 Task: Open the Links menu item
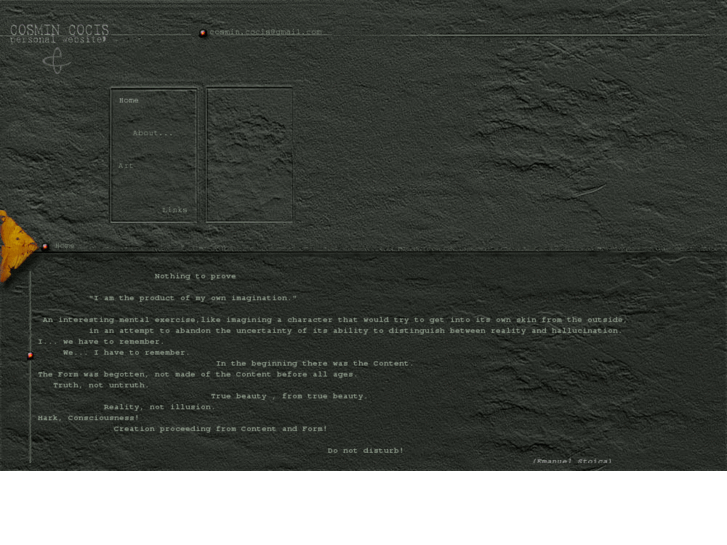click(175, 210)
